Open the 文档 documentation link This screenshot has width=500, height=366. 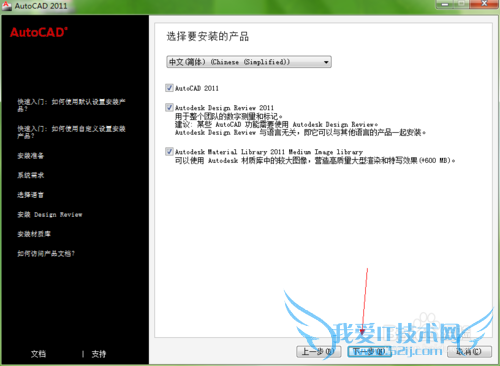tap(38, 354)
